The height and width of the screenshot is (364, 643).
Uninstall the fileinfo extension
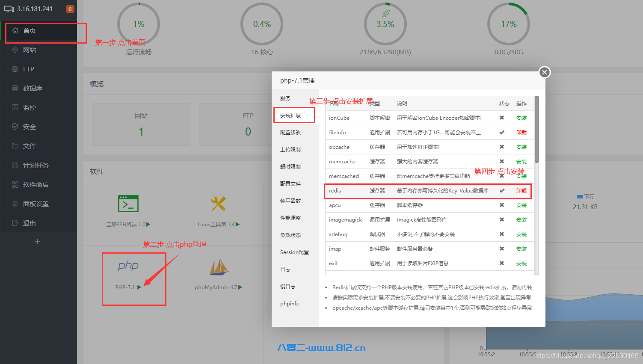pyautogui.click(x=521, y=133)
